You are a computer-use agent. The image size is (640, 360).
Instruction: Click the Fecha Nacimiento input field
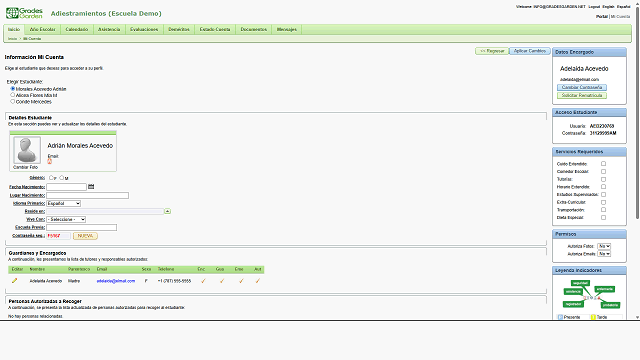[67, 187]
